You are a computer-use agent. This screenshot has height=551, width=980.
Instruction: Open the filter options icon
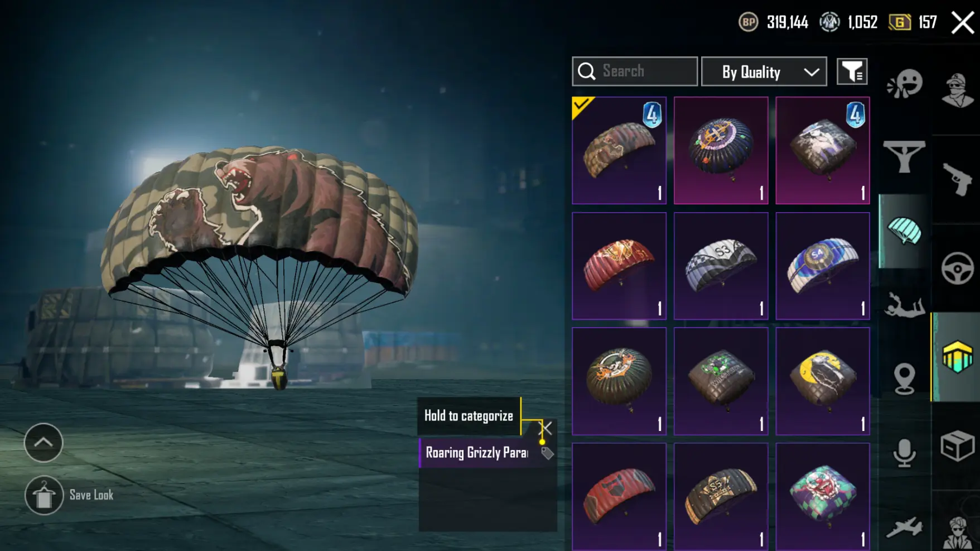click(x=852, y=71)
